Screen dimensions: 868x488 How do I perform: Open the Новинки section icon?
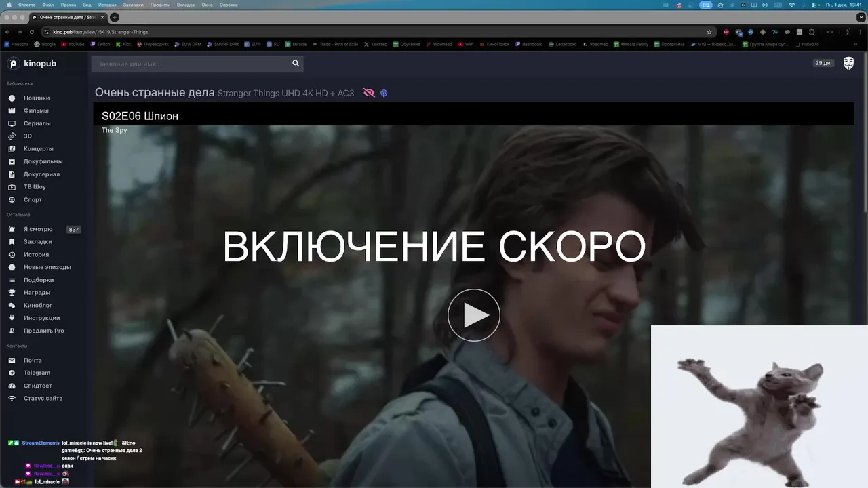coord(12,98)
